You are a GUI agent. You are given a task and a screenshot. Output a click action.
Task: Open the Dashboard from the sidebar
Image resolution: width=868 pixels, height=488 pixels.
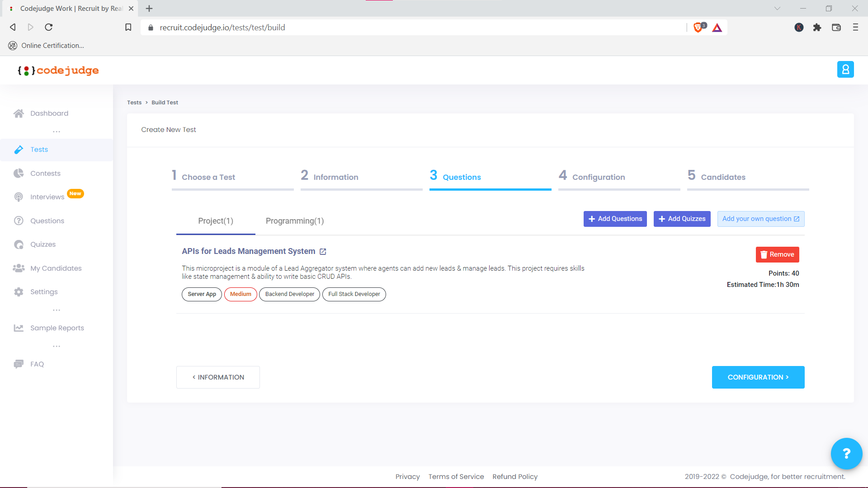click(x=49, y=113)
